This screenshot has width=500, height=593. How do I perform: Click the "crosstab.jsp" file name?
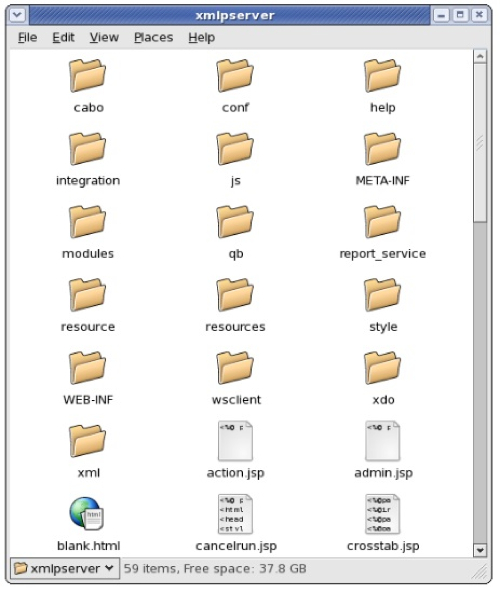[383, 546]
